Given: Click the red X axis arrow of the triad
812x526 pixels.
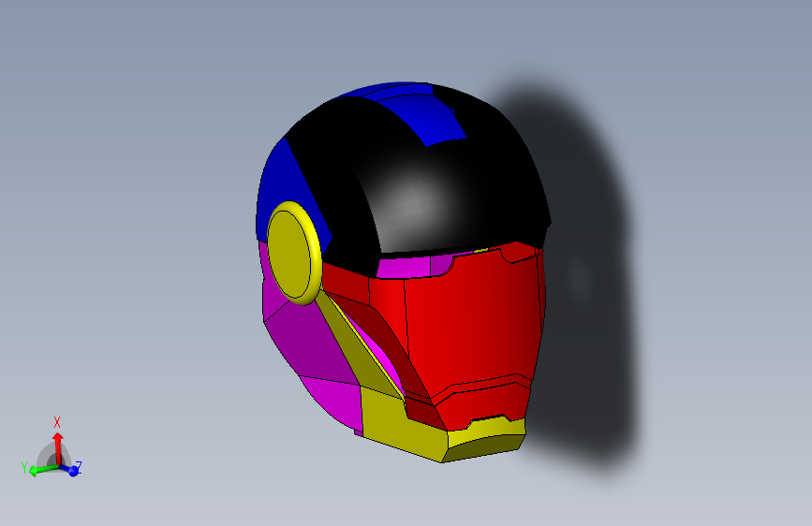Looking at the screenshot, I should point(58,448).
